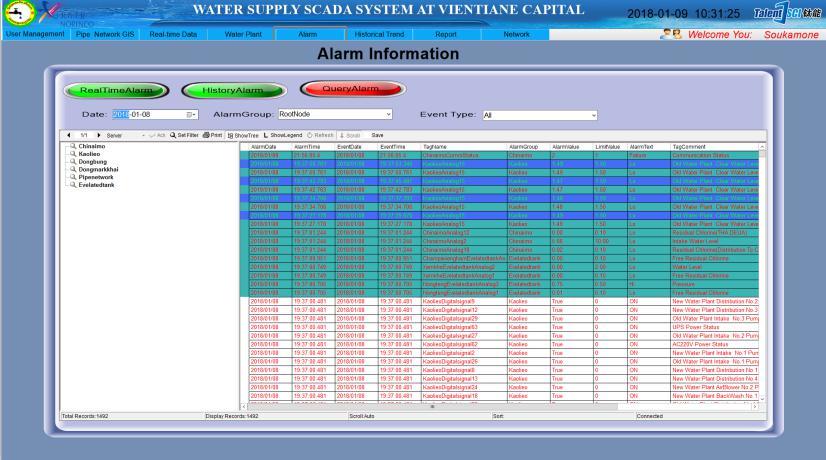This screenshot has height=460, width=826.
Task: Select Pipenetwork node icon in tree
Action: click(x=73, y=178)
